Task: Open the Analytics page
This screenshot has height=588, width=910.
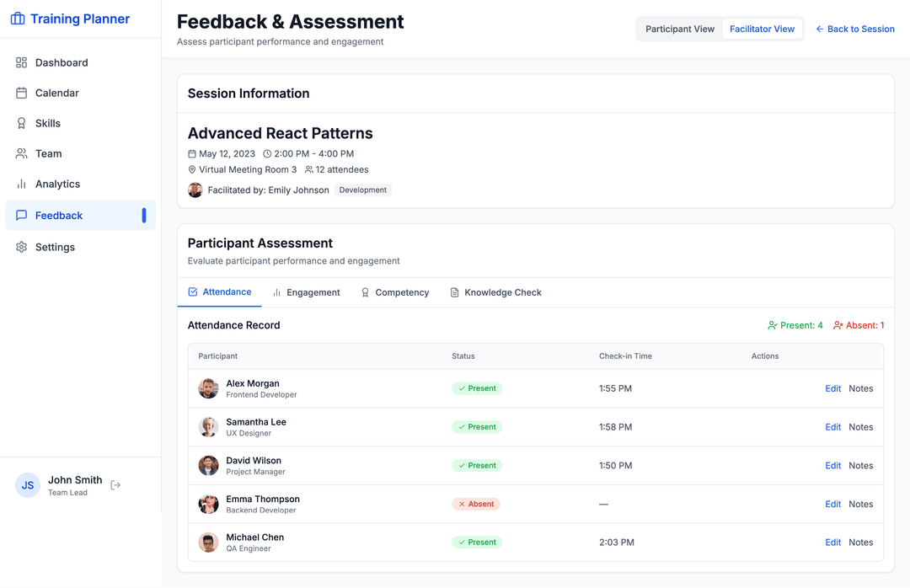Action: [57, 184]
